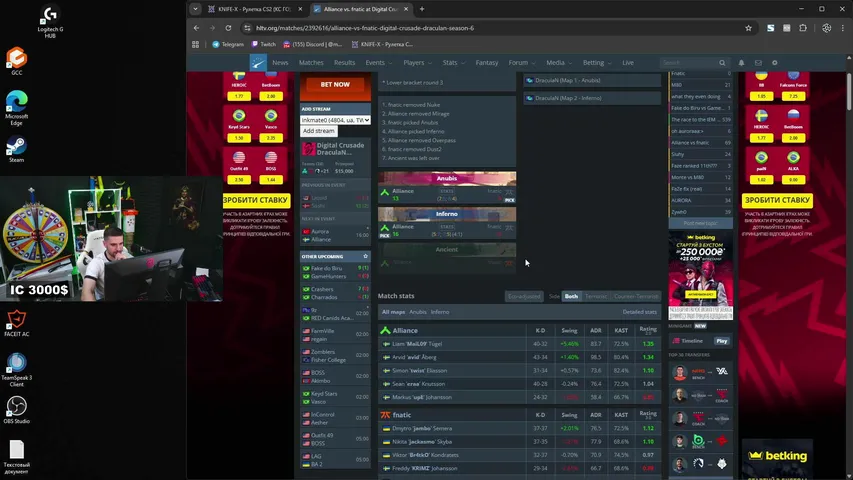The width and height of the screenshot is (853, 480).
Task: Expand the Events dropdown menu
Action: (x=378, y=63)
